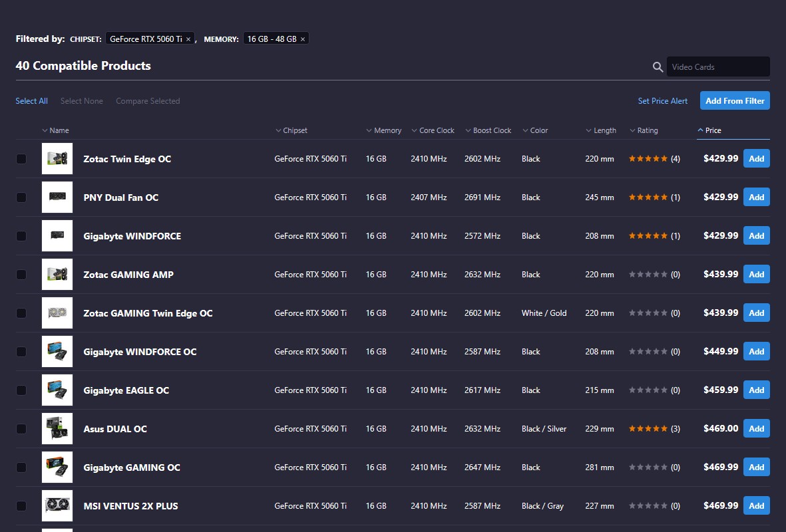The height and width of the screenshot is (532, 786).
Task: Add Asus DUAL OC to build
Action: click(x=757, y=429)
